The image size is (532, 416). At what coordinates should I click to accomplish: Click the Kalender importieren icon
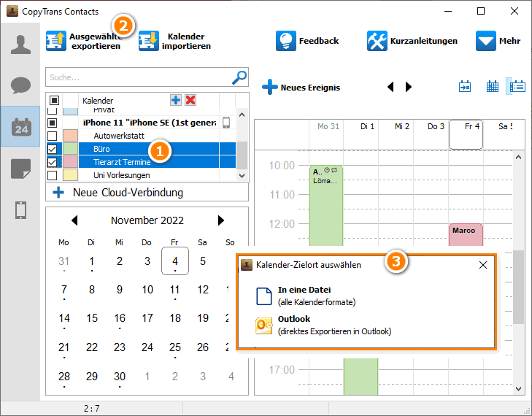(149, 41)
